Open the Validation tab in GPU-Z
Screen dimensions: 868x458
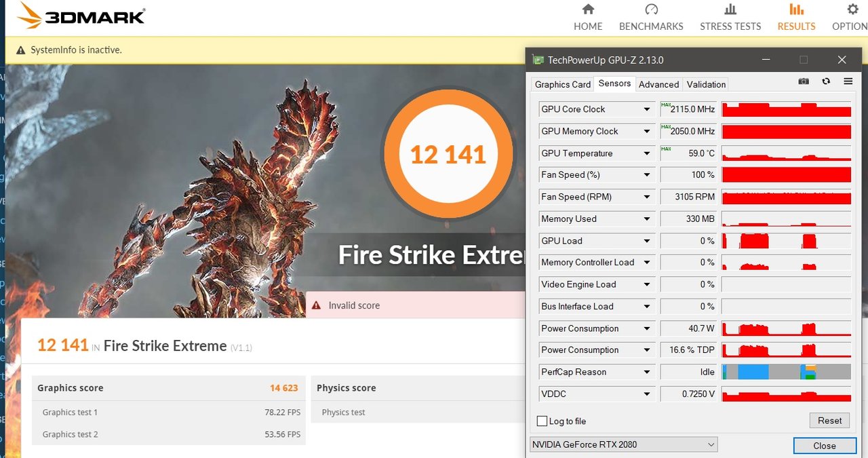(x=706, y=84)
